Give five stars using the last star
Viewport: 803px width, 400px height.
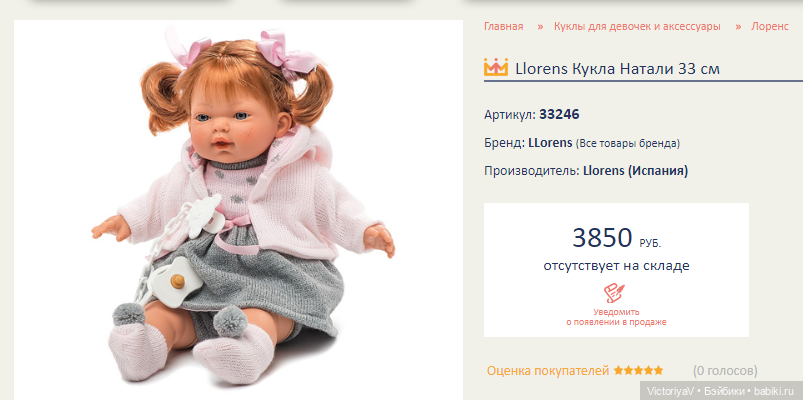coord(658,370)
